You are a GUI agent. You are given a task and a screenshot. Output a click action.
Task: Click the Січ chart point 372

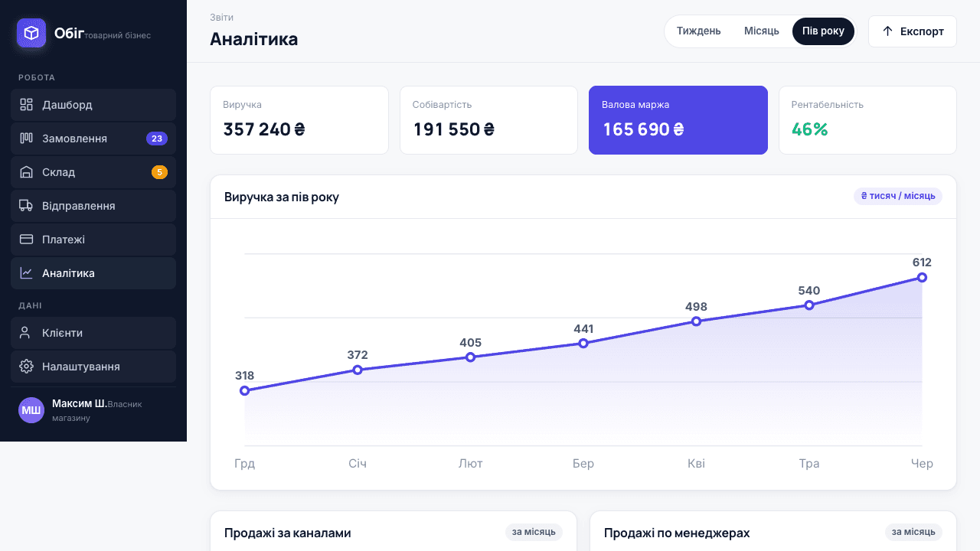[358, 370]
